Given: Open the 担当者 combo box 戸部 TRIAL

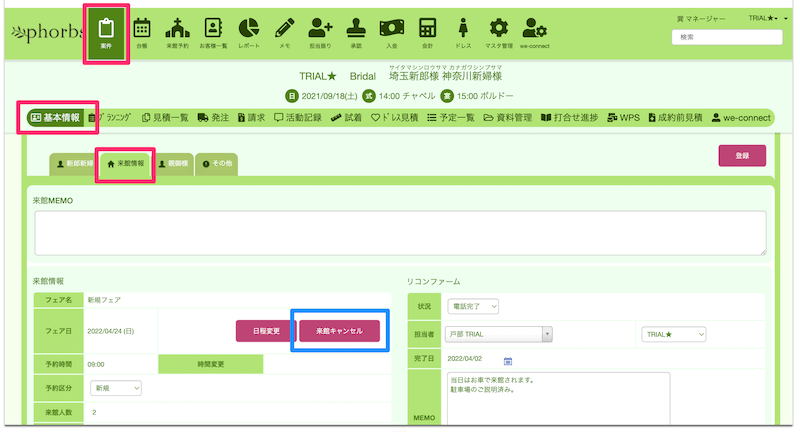Looking at the screenshot, I should pyautogui.click(x=498, y=334).
